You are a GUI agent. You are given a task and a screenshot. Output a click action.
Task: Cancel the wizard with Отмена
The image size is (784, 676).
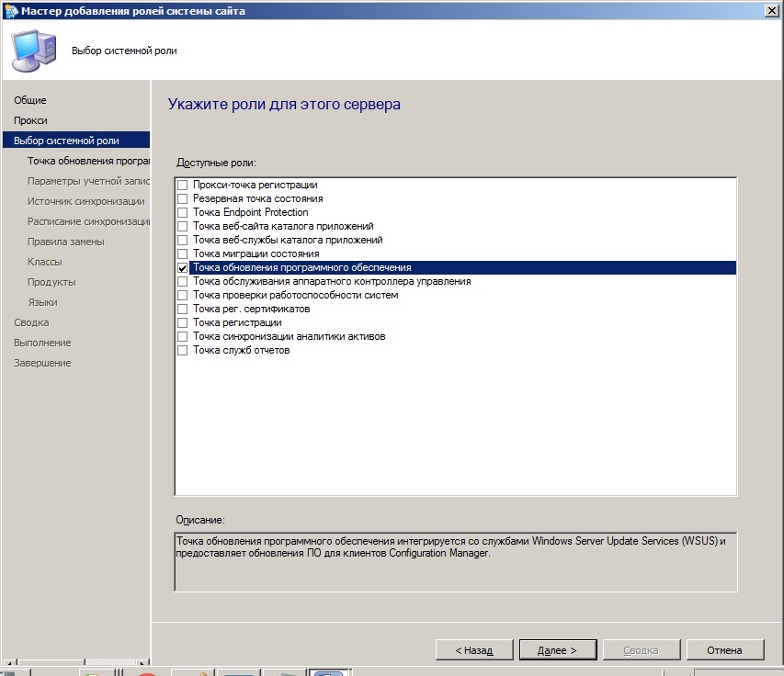[724, 650]
